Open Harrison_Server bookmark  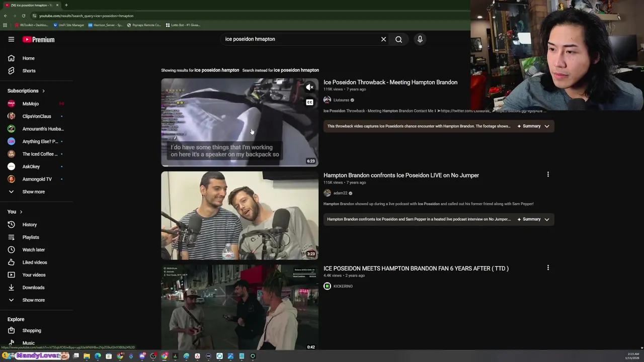pos(105,25)
